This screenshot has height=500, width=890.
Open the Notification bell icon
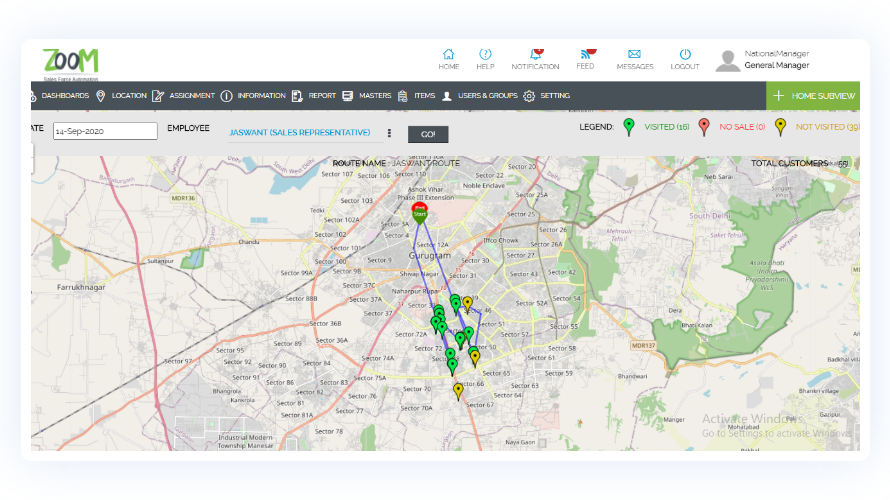535,54
